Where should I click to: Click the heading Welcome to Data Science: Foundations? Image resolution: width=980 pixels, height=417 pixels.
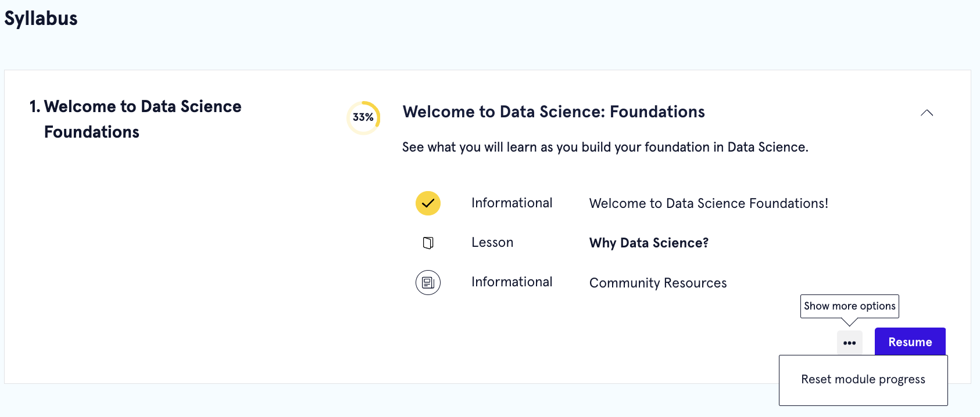(553, 112)
